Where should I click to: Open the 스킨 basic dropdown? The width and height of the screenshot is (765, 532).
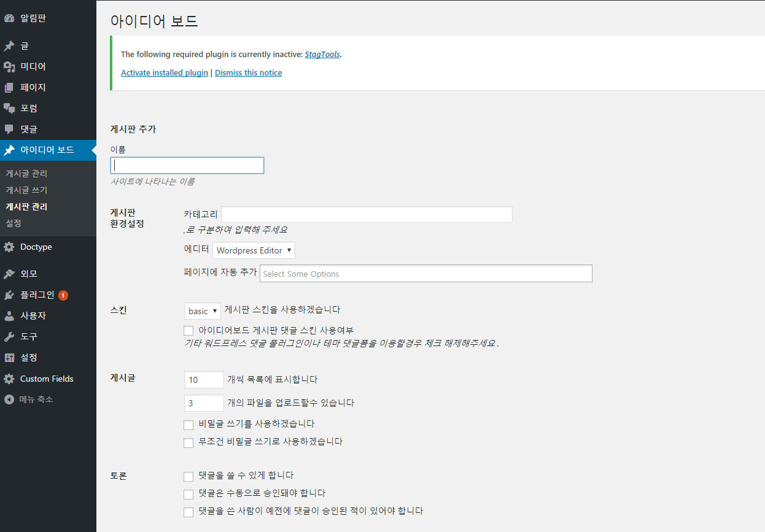[x=202, y=310]
